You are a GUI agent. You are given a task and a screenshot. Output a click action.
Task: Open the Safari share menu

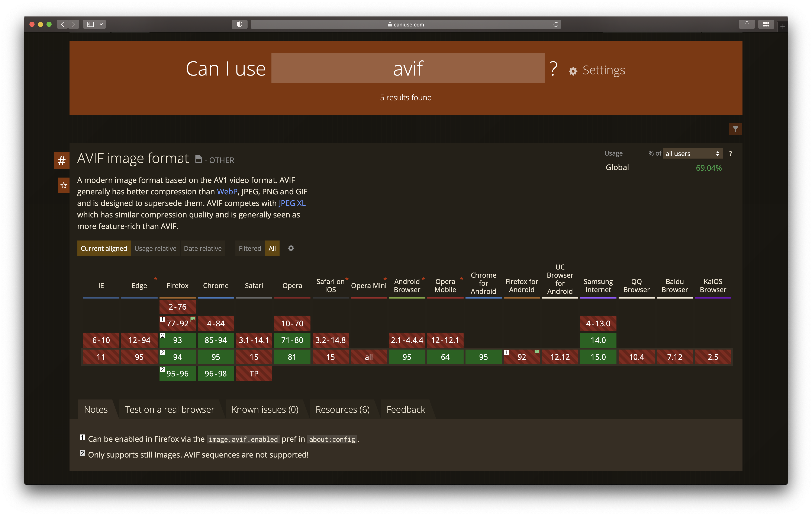(747, 24)
